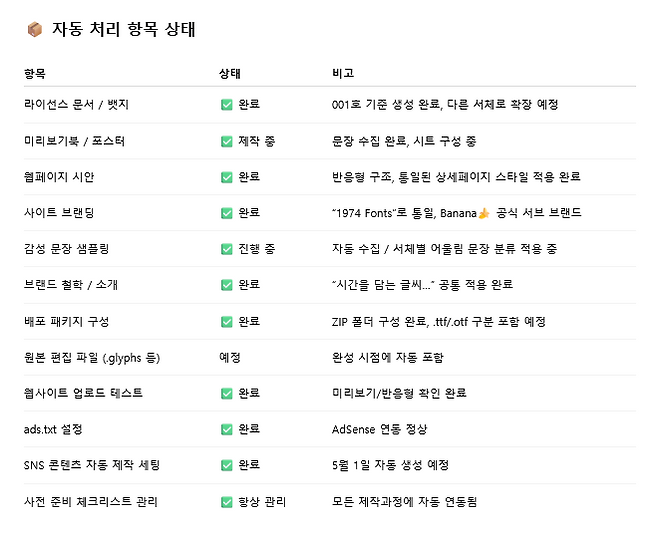The width and height of the screenshot is (658, 548).
Task: Click the package box icon in the title
Action: pyautogui.click(x=34, y=30)
